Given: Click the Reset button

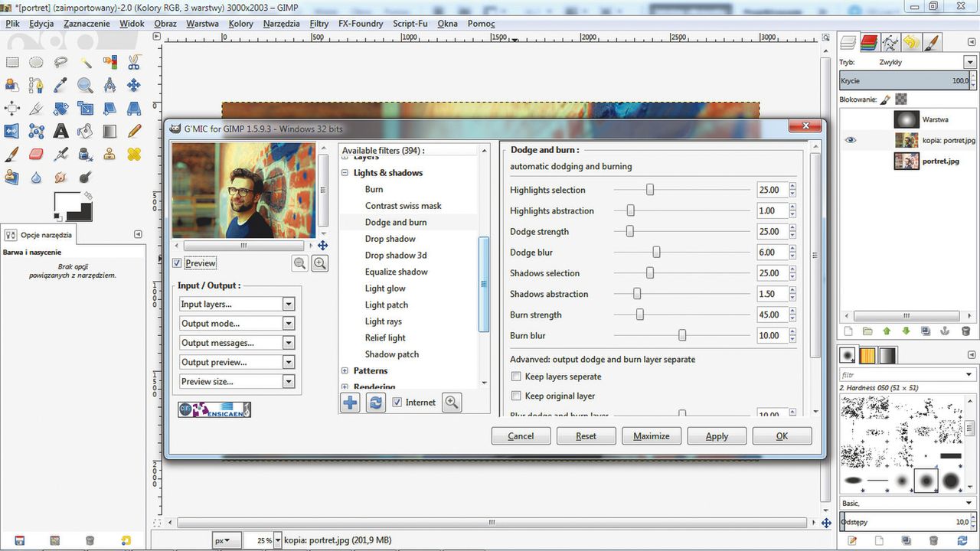Looking at the screenshot, I should tap(586, 435).
